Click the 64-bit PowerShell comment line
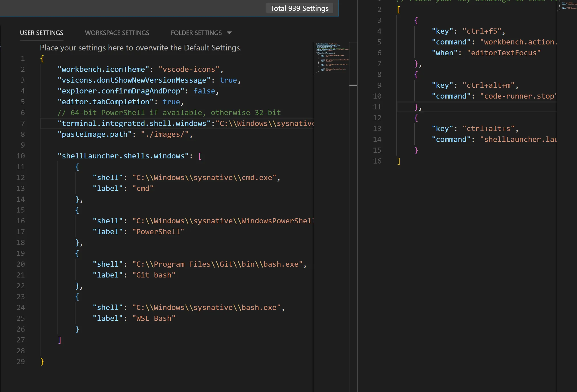577x392 pixels. tap(169, 113)
